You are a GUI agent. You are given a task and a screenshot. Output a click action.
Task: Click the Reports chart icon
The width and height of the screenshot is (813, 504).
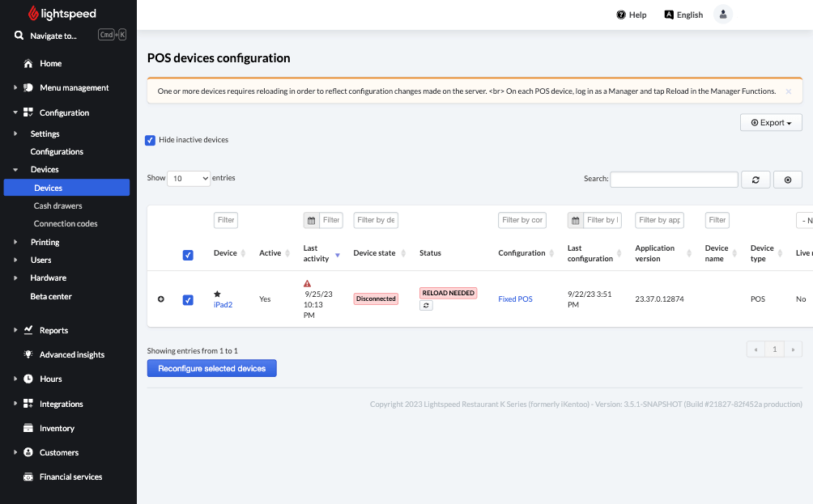[x=28, y=330]
